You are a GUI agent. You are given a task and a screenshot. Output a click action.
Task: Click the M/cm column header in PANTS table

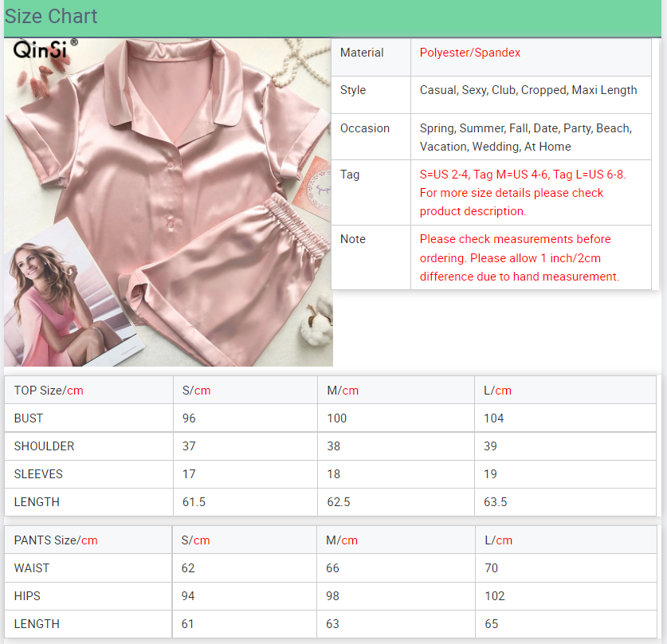pyautogui.click(x=342, y=540)
